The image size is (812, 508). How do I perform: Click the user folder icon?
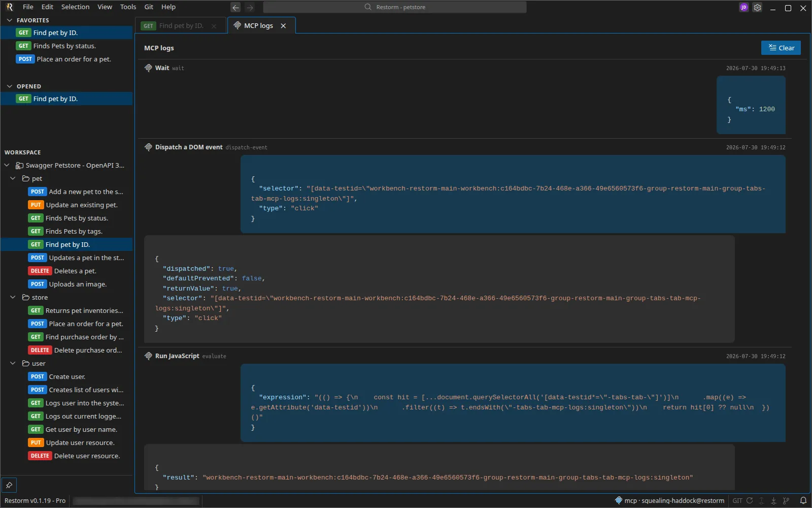(25, 363)
